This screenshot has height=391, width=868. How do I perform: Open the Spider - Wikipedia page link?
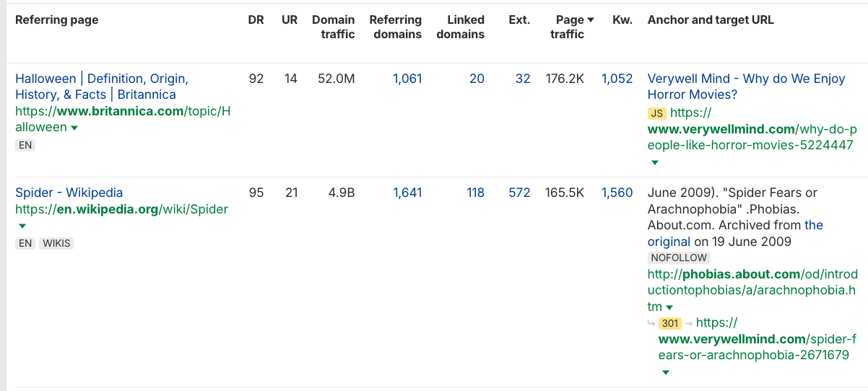(x=69, y=193)
